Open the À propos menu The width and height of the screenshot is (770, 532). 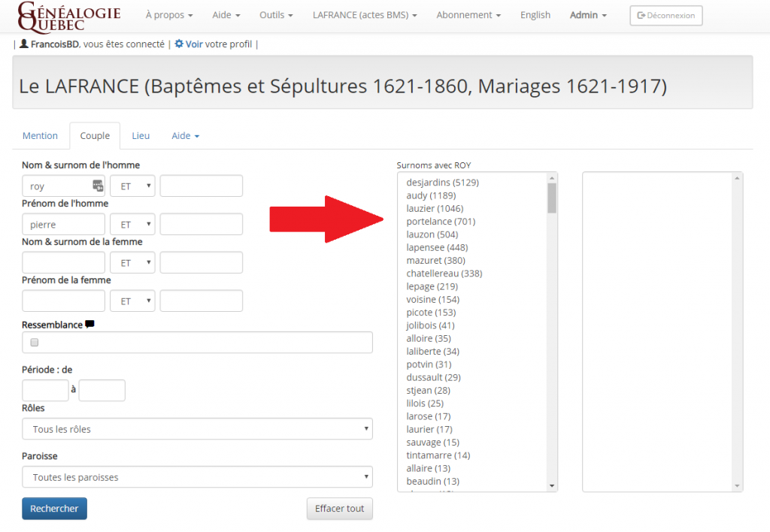(169, 15)
